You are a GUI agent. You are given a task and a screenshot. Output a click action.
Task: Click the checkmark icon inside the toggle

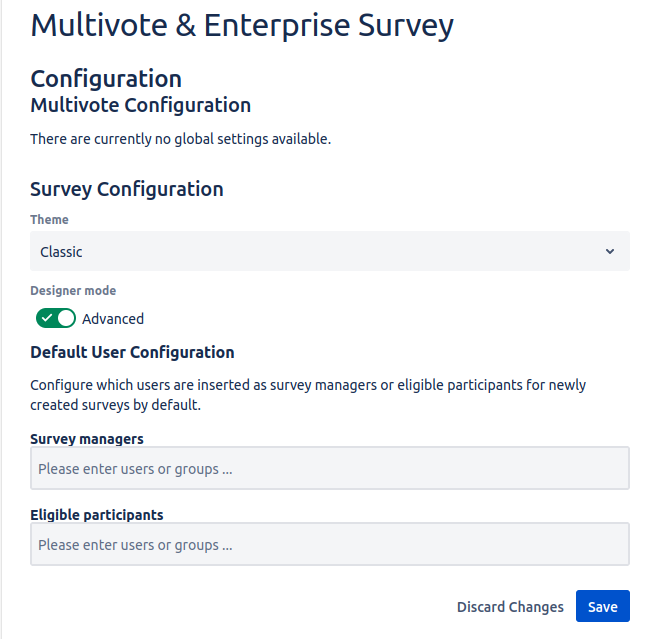pyautogui.click(x=47, y=318)
